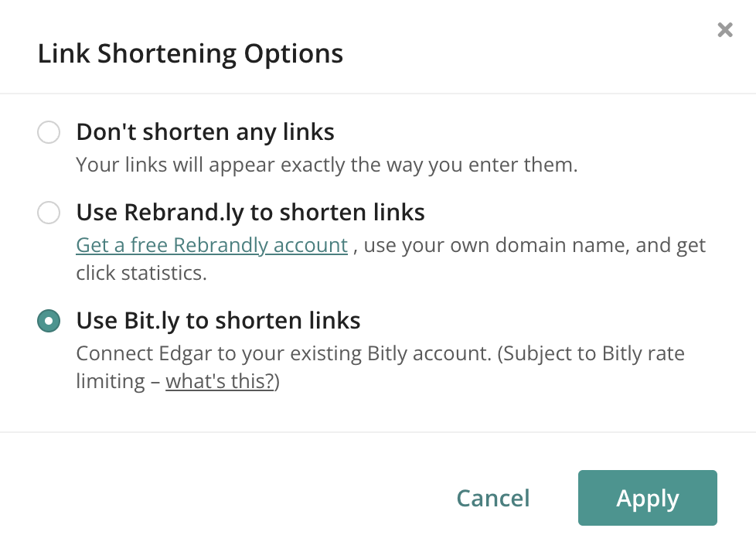Click the unselected radio next to Rebrand.ly
This screenshot has height=552, width=756.
[49, 212]
